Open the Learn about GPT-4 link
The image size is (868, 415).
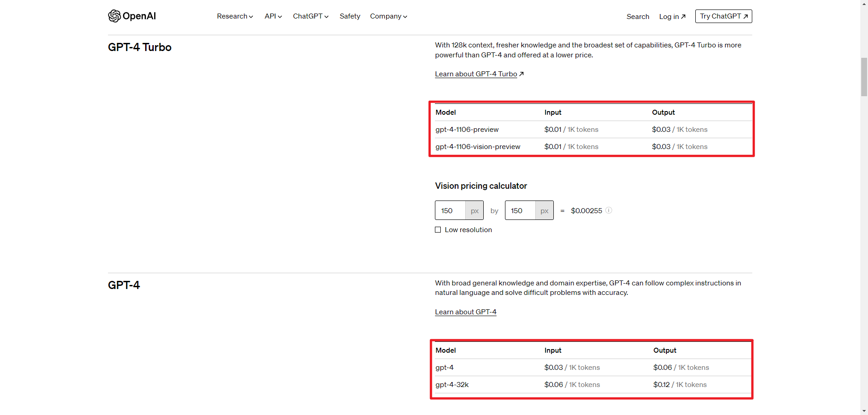click(x=466, y=312)
